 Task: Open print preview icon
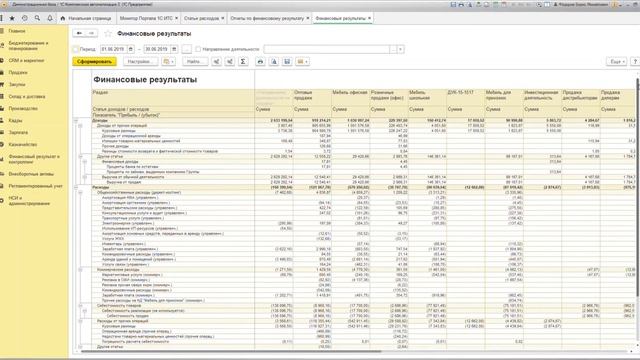[x=274, y=62]
